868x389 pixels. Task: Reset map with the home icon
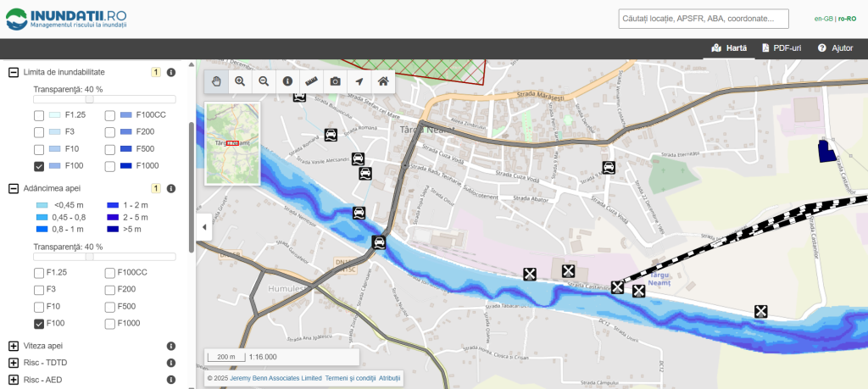(x=383, y=81)
